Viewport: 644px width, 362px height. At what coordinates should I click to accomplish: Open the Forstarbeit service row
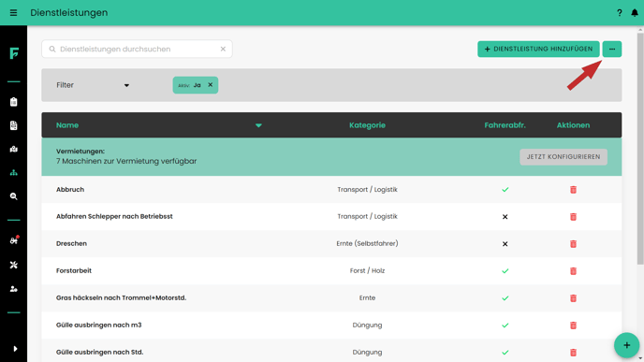(331, 271)
